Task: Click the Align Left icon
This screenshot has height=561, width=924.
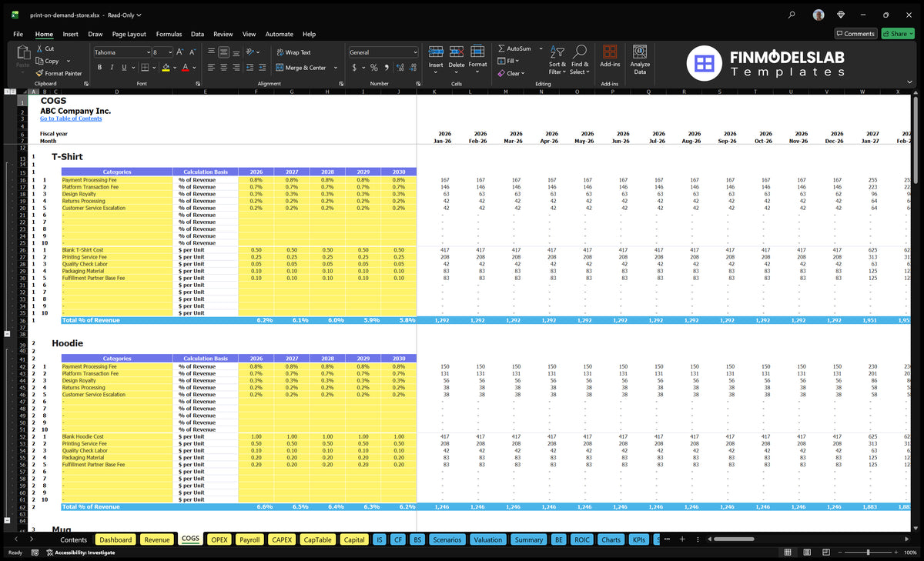Action: coord(211,67)
